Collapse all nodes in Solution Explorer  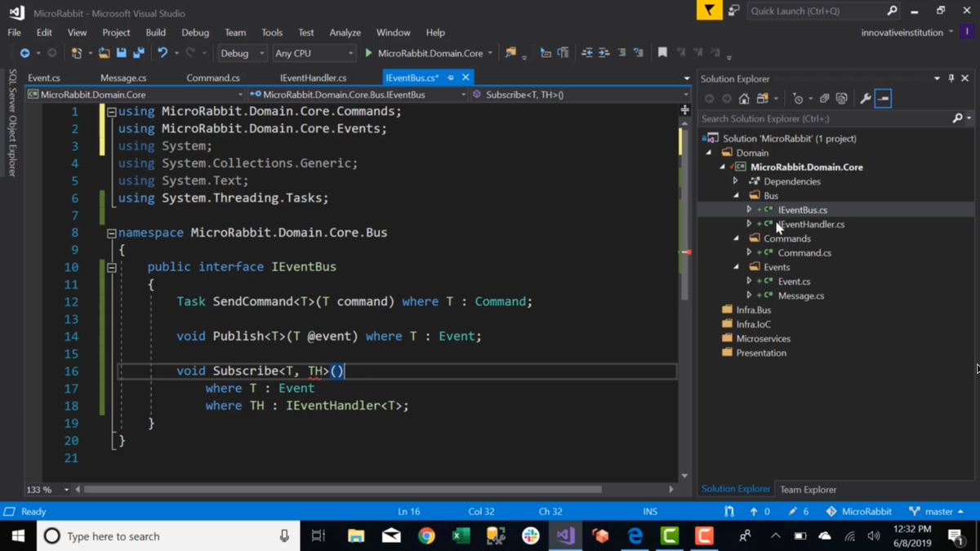[824, 99]
